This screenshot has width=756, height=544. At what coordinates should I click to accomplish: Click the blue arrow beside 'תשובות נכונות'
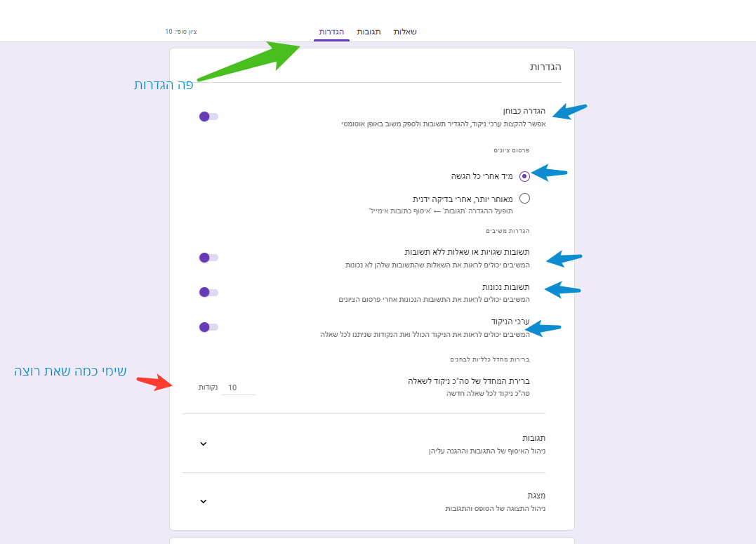(x=563, y=288)
